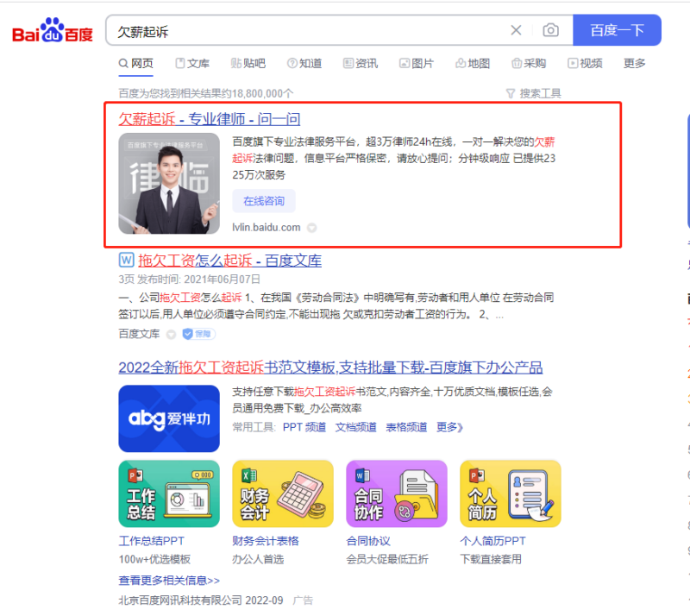
Task: Click the Word document icon beside 拖欠工资怎么起诉
Action: [126, 260]
